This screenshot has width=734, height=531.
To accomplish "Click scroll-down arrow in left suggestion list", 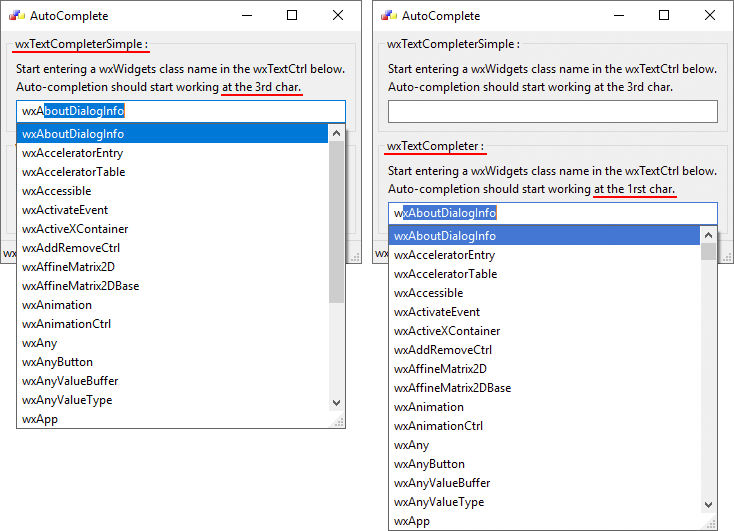I will click(337, 401).
